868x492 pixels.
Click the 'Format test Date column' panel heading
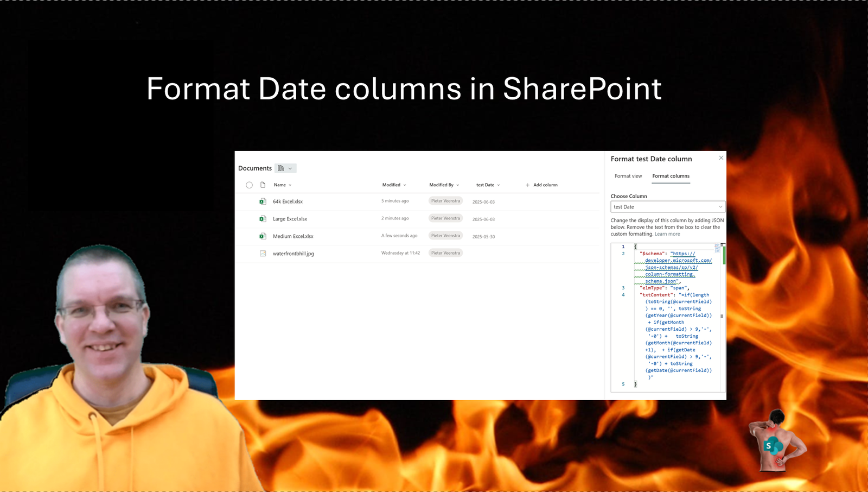tap(651, 159)
